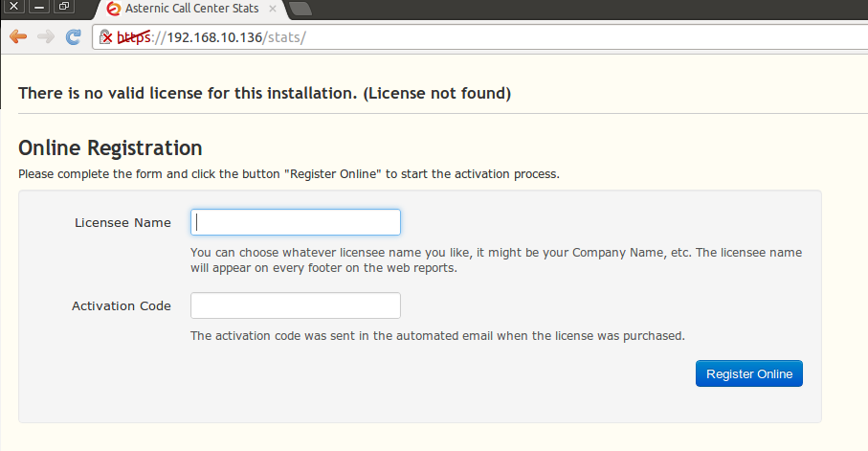The height and width of the screenshot is (451, 868).
Task: Open a new browser tab
Action: point(300,9)
